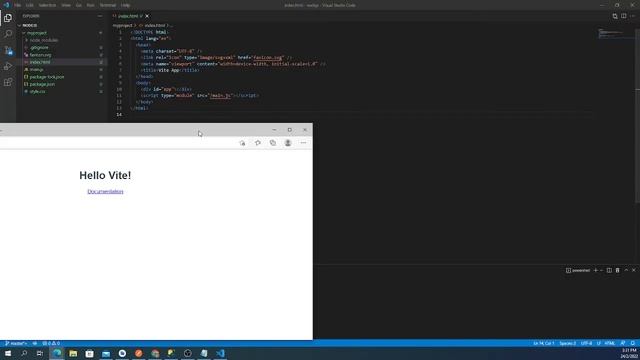Click the add-to-favorites star icon in browser

pos(242,143)
